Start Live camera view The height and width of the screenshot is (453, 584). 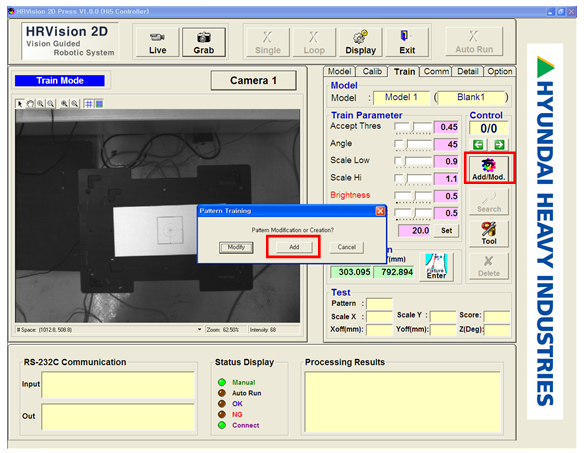click(x=158, y=42)
